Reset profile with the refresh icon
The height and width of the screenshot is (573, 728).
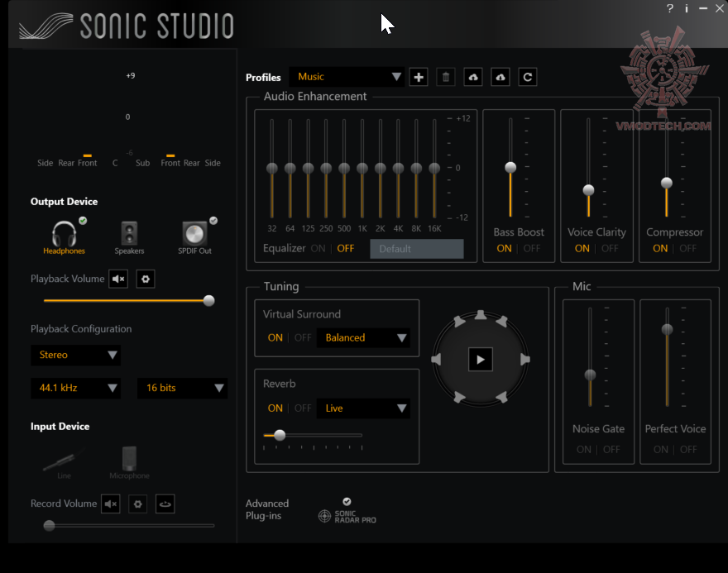(528, 77)
